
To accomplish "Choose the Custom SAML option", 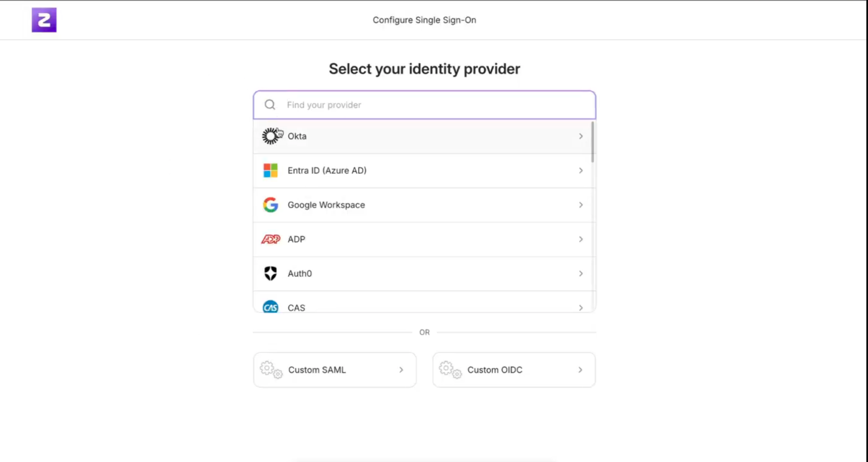I will click(317, 370).
